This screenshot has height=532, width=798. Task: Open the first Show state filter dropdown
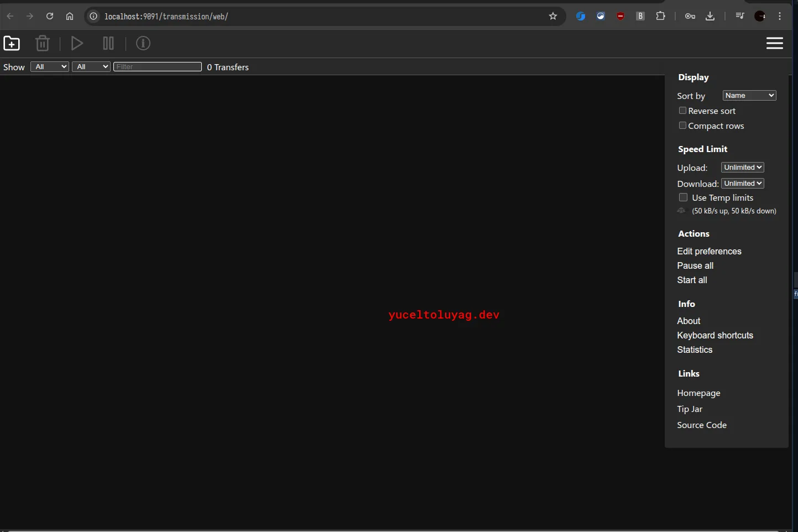(50, 67)
